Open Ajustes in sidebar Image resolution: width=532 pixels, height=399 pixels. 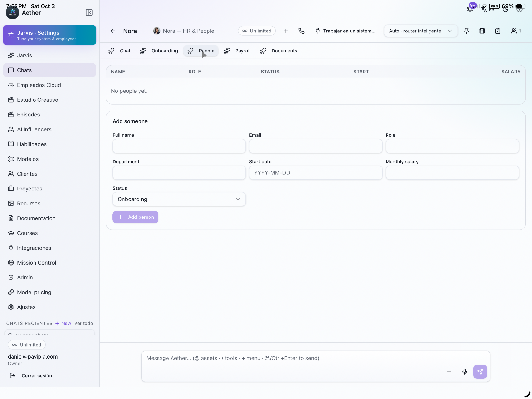pyautogui.click(x=50, y=307)
